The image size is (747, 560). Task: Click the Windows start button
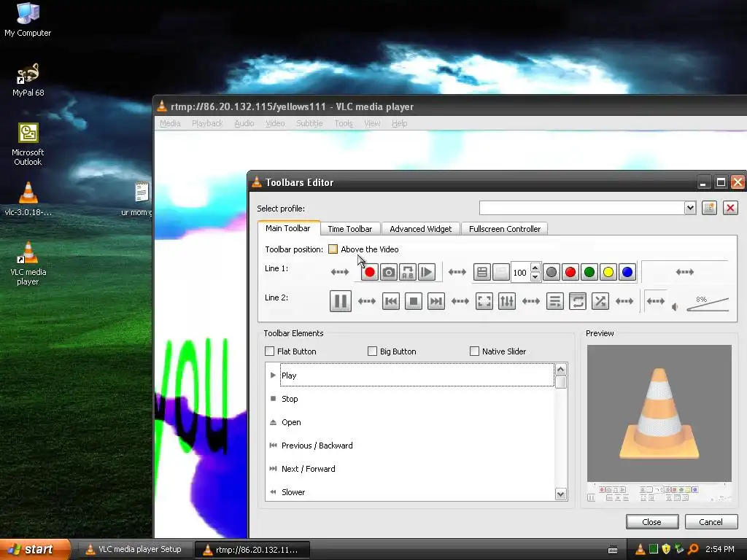click(35, 549)
